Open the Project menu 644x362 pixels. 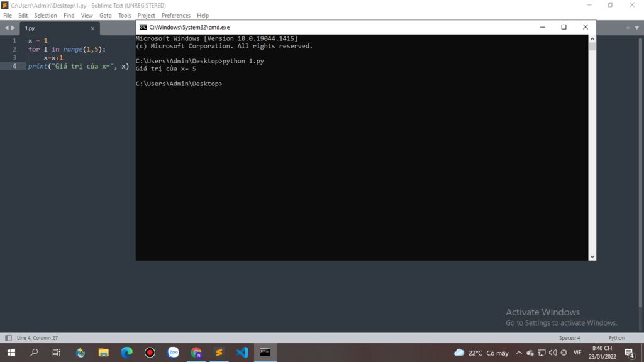pyautogui.click(x=146, y=16)
